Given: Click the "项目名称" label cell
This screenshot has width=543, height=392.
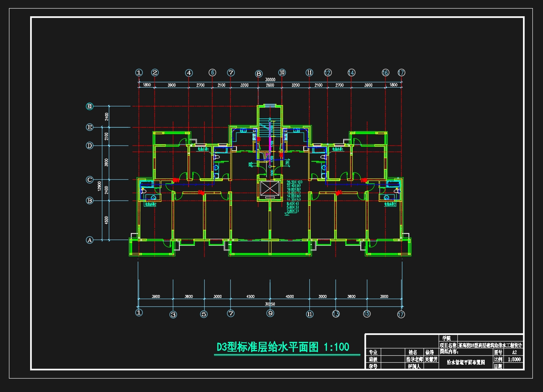Looking at the screenshot, I should point(448,345).
